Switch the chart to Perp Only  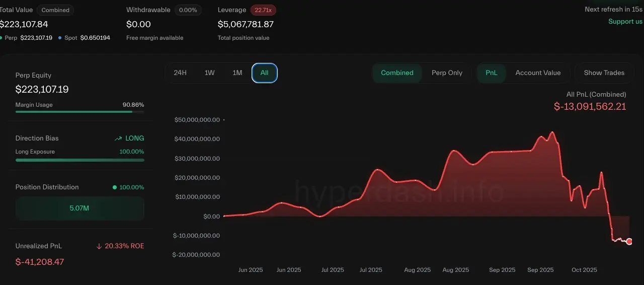point(447,73)
